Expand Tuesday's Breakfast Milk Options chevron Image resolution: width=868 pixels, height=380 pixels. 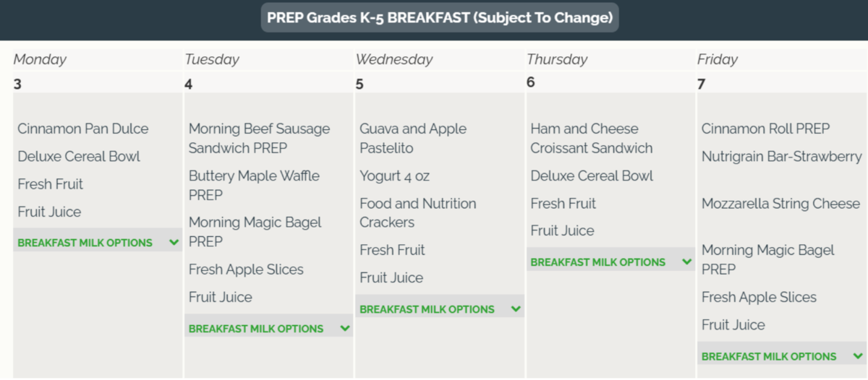(x=345, y=329)
